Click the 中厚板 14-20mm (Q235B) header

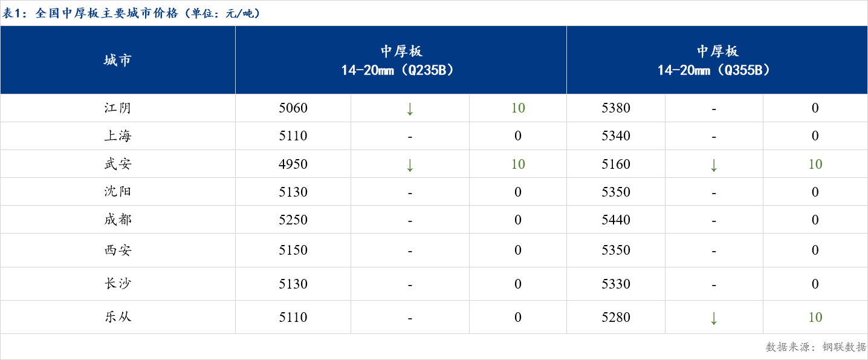(x=401, y=61)
